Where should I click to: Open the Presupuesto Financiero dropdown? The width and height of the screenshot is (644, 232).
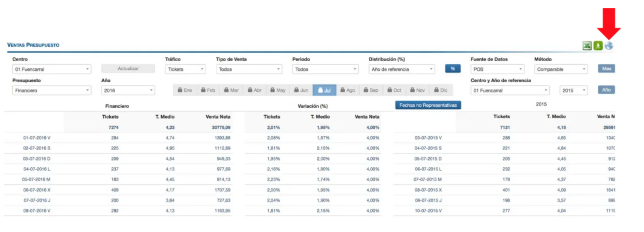52,91
